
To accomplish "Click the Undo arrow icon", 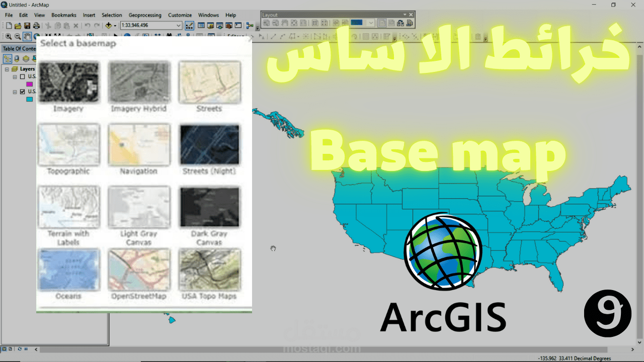I will point(88,26).
